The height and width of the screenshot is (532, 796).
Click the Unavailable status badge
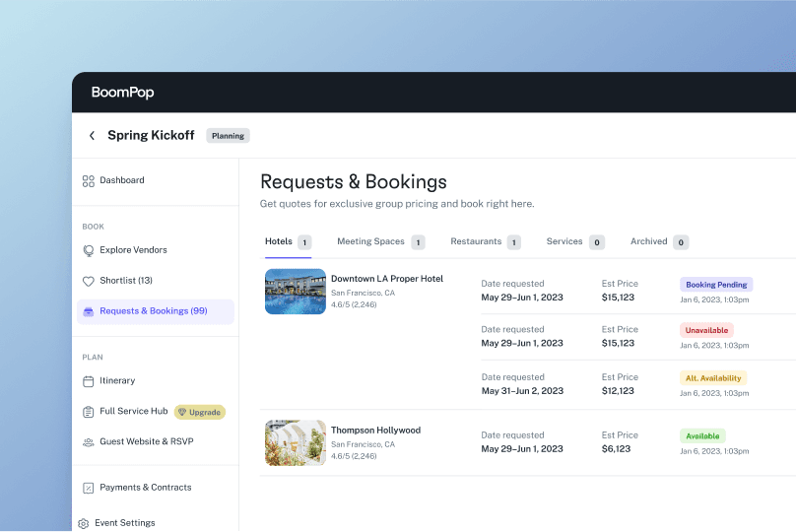pos(706,330)
